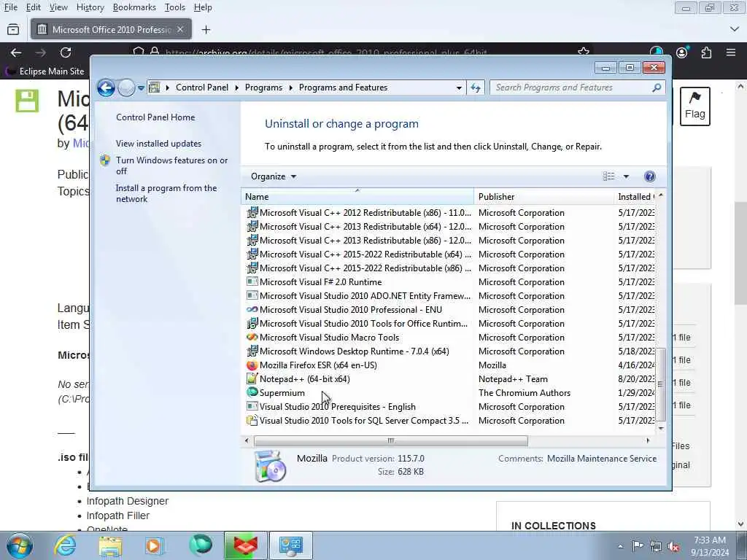
Task: Expand the arrow after Control Panel breadcrumb
Action: point(237,87)
